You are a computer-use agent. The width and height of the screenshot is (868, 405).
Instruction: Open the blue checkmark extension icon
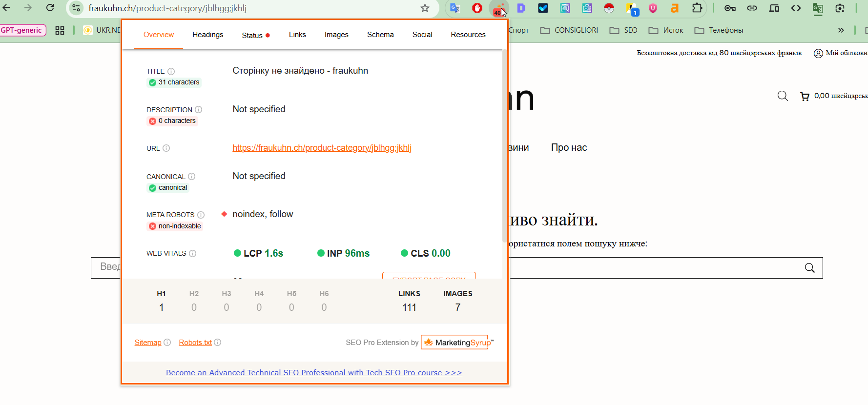(x=543, y=8)
